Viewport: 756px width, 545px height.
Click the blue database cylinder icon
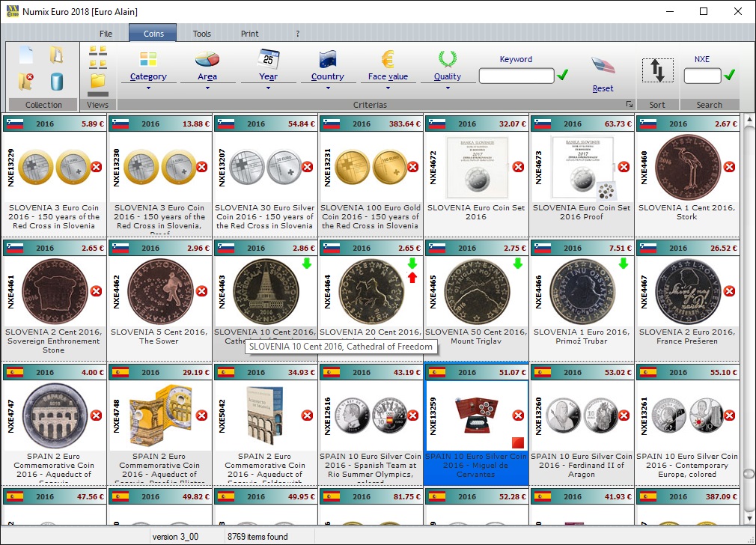pyautogui.click(x=56, y=81)
